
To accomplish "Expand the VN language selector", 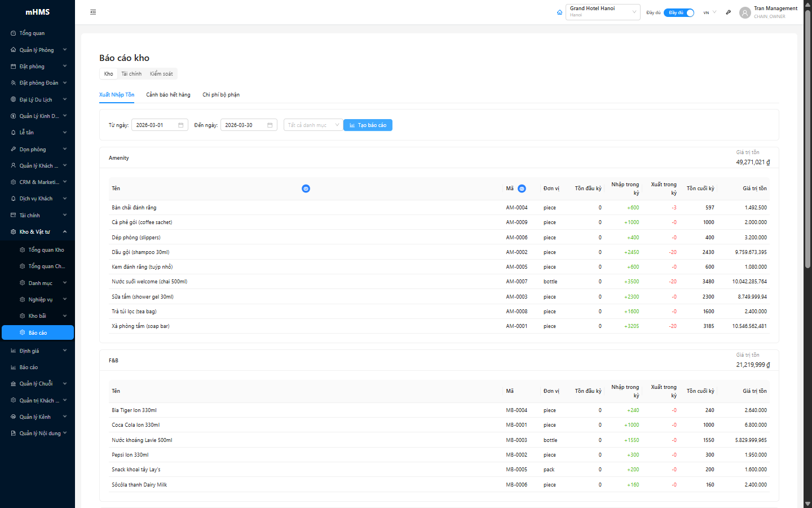I will pos(709,12).
